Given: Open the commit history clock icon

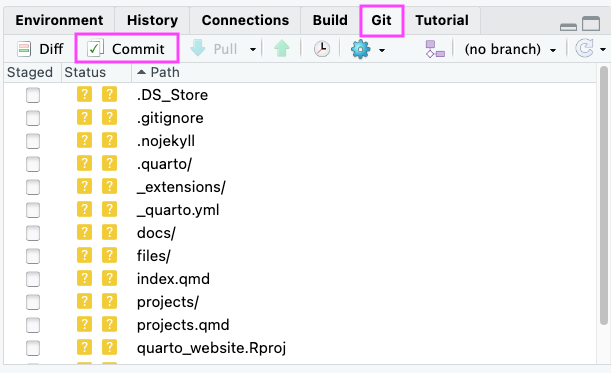Looking at the screenshot, I should [x=322, y=49].
